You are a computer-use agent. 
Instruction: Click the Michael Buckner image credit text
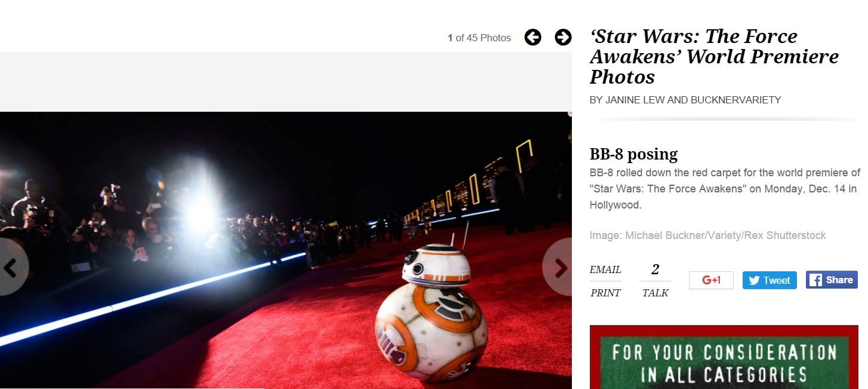[707, 235]
